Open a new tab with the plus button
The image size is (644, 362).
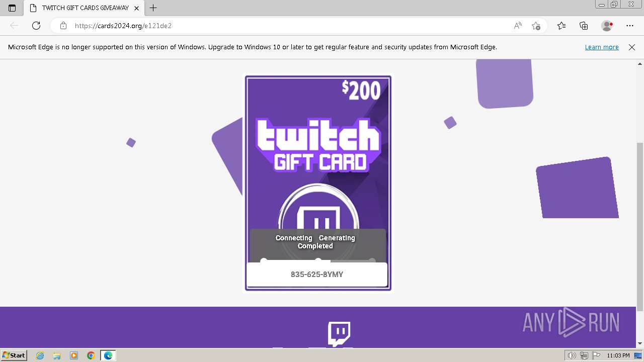(153, 8)
